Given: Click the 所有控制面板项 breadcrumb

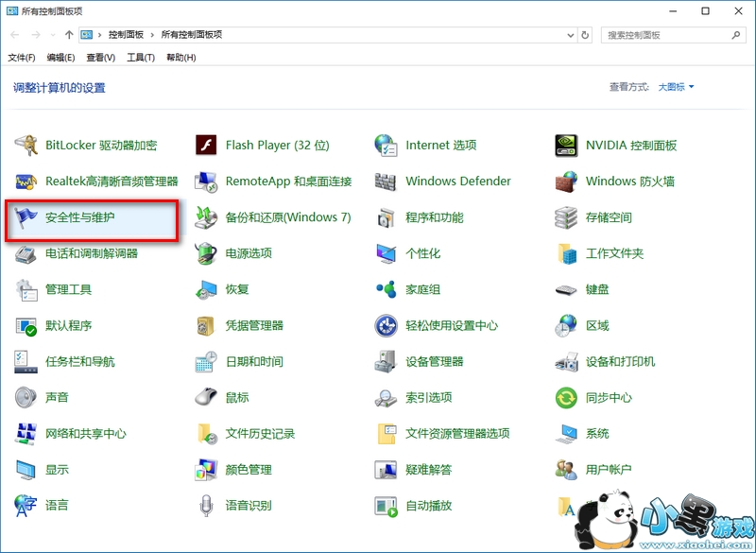Looking at the screenshot, I should pos(192,35).
